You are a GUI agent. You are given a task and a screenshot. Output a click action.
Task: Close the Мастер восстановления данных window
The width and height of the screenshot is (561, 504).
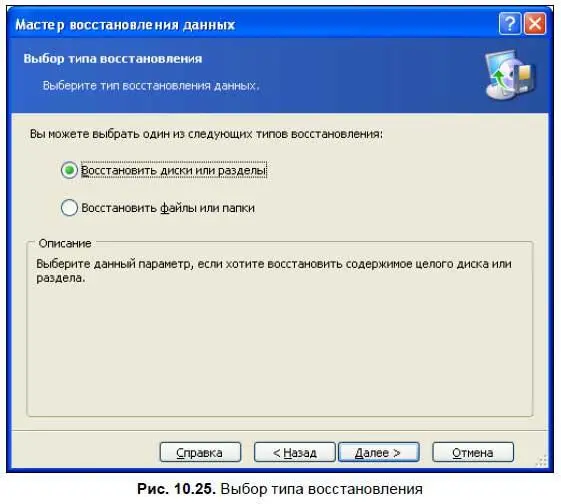(x=535, y=24)
